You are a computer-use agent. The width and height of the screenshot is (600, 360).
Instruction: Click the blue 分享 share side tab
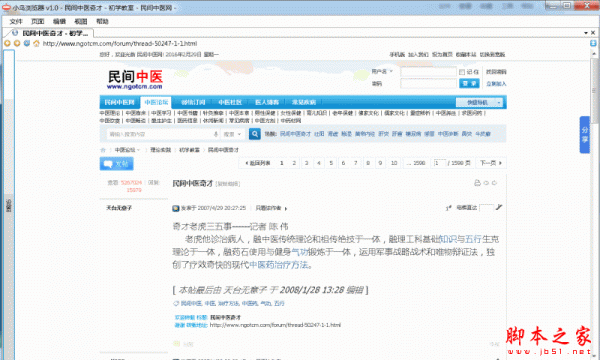(584, 135)
